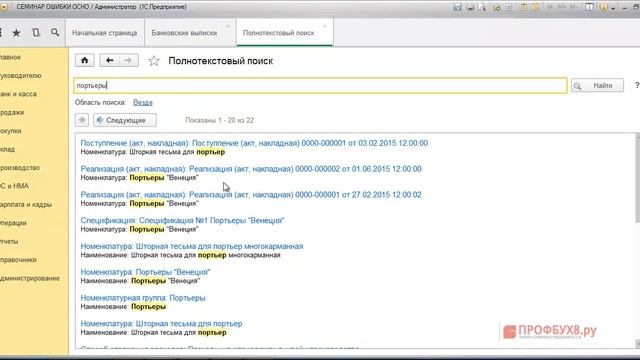
Task: Close the Банковские выписки tab
Action: point(228,27)
